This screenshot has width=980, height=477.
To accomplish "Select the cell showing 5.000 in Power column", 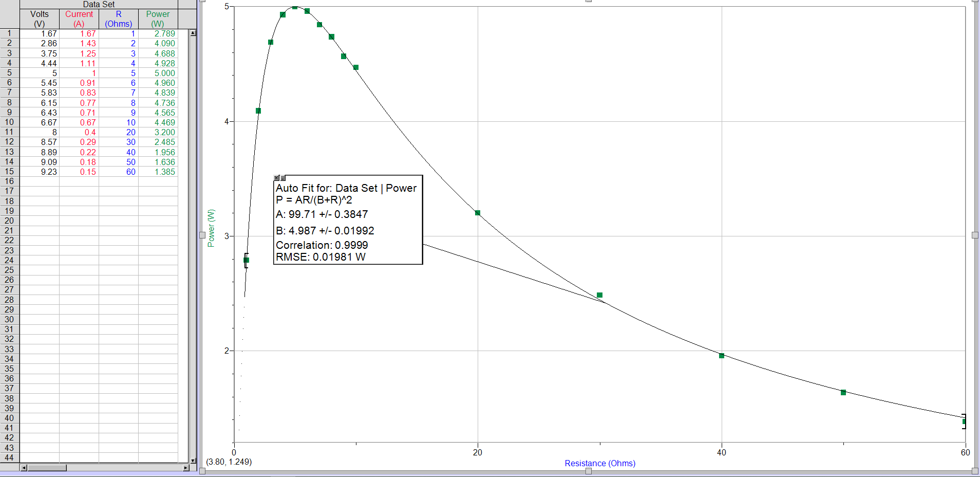I will (164, 73).
